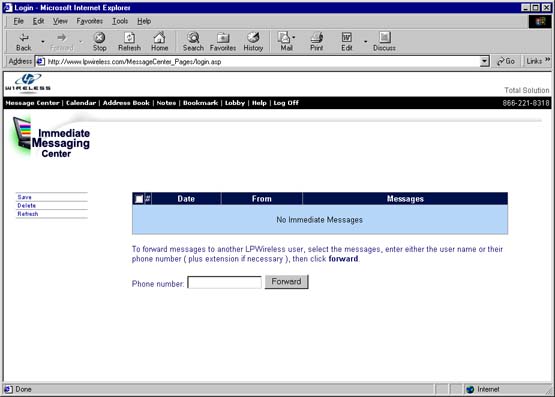Click the Back arrow toolbar icon

pyautogui.click(x=24, y=38)
